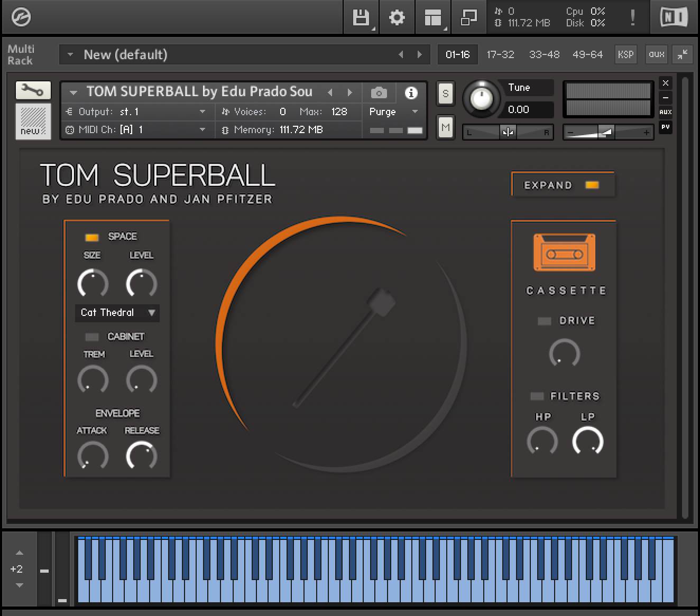Viewport: 700px width, 616px height.
Task: Open settings with the gear icon
Action: (397, 18)
